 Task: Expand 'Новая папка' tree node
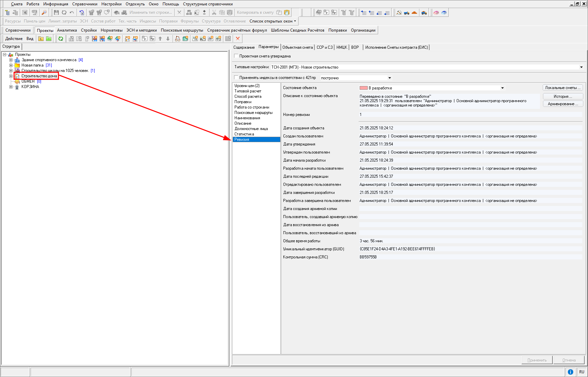pos(11,65)
